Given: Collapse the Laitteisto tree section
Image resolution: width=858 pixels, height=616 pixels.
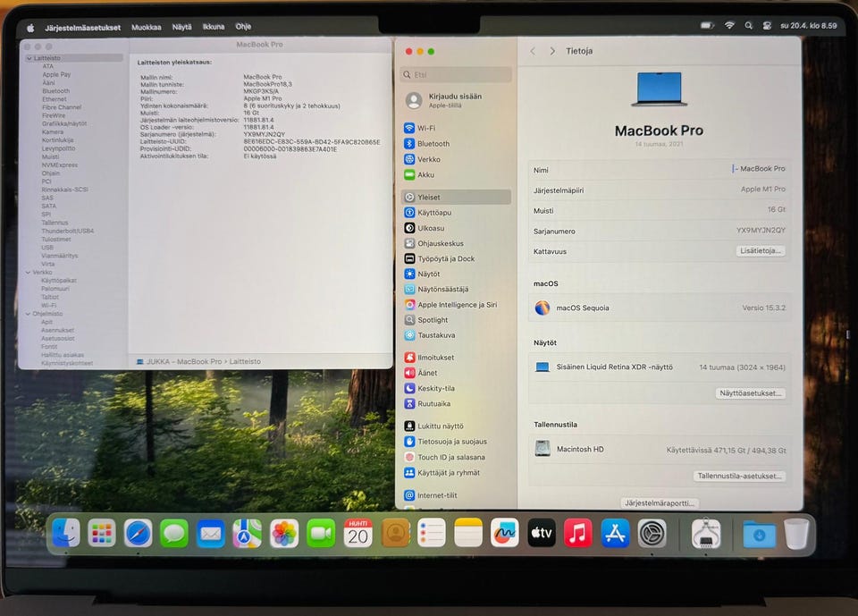Looking at the screenshot, I should tap(29, 58).
